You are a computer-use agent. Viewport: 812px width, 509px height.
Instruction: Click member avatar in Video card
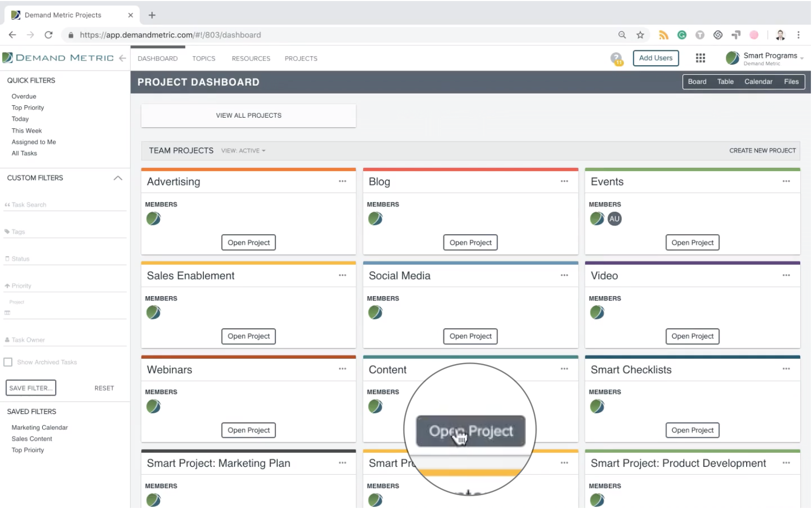tap(597, 313)
